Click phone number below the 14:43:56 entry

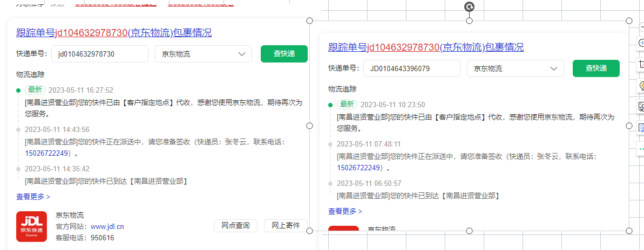(x=46, y=153)
